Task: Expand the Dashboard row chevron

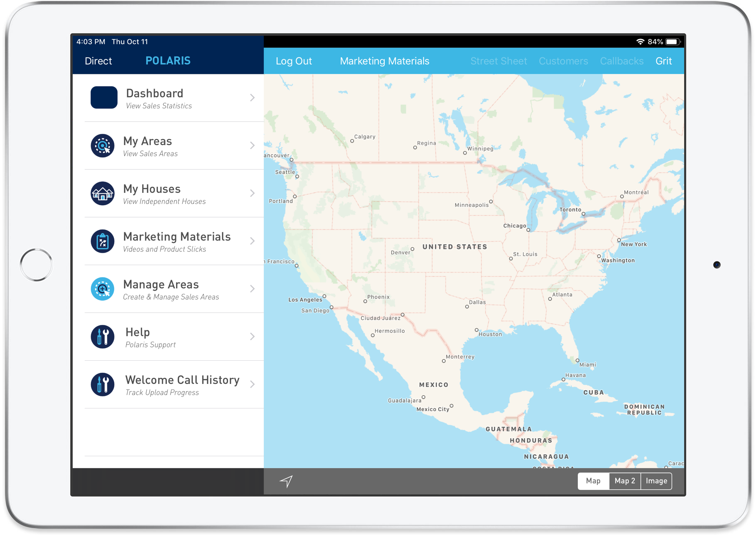Action: click(x=252, y=98)
